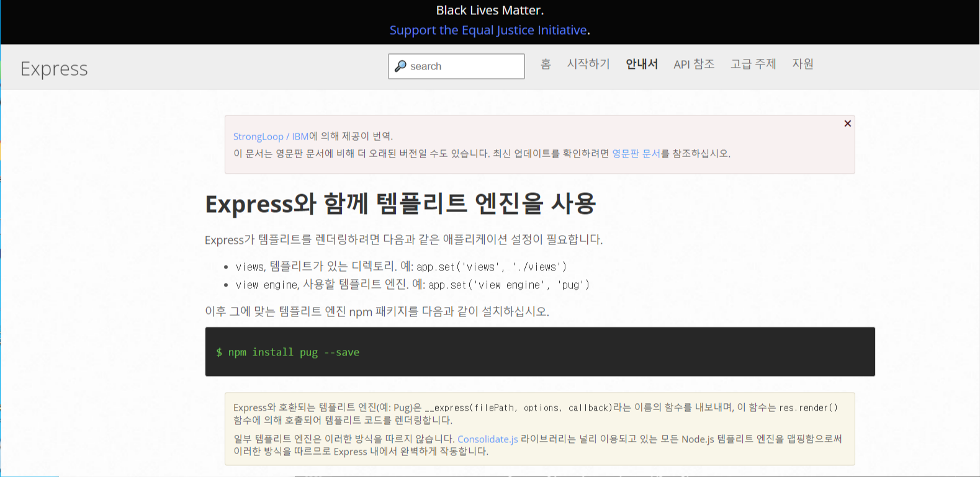Screen dimensions: 980x477
Task: Open the Consolidate.js link
Action: pos(488,439)
